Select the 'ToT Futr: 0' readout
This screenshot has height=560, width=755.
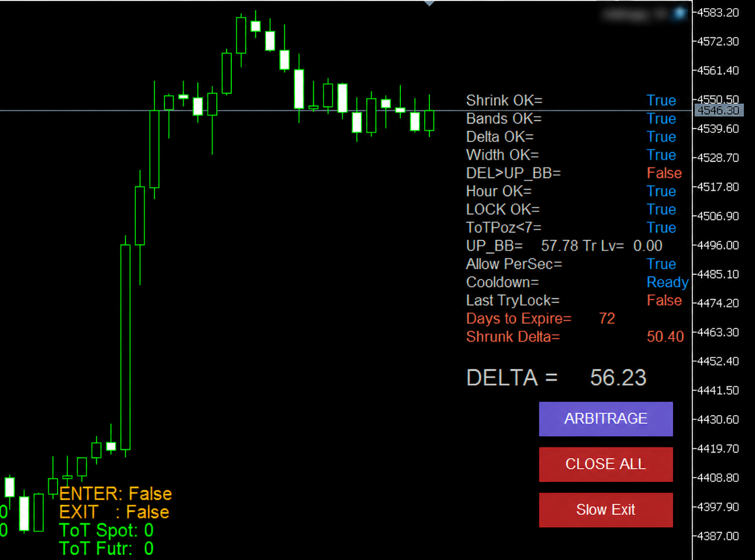106,549
